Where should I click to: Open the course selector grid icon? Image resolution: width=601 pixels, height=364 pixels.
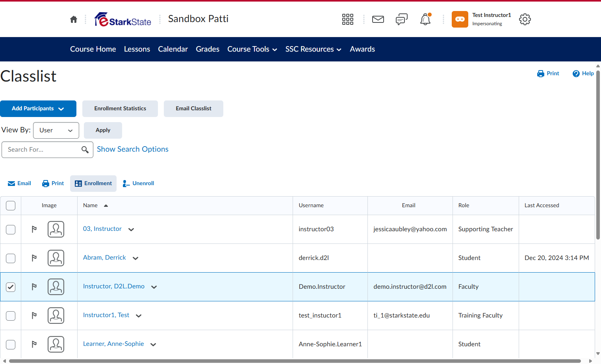coord(348,19)
